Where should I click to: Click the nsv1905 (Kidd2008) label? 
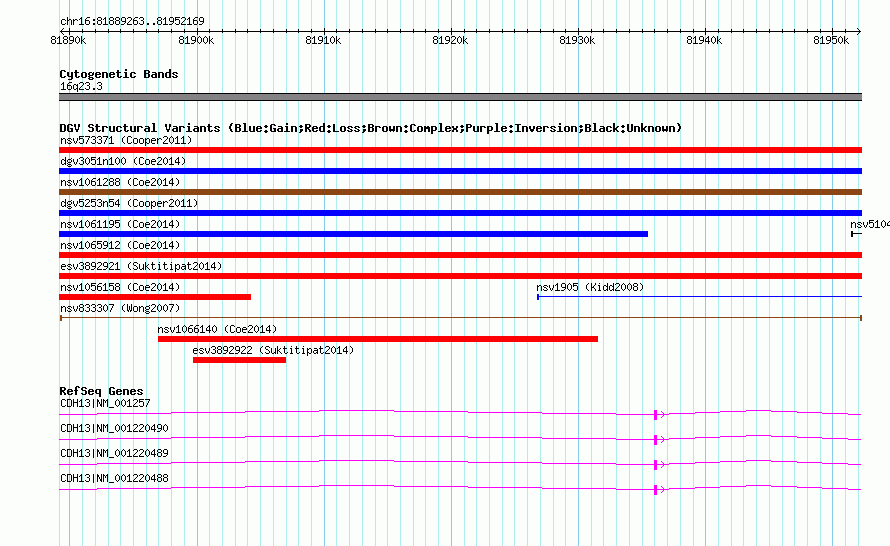point(590,287)
